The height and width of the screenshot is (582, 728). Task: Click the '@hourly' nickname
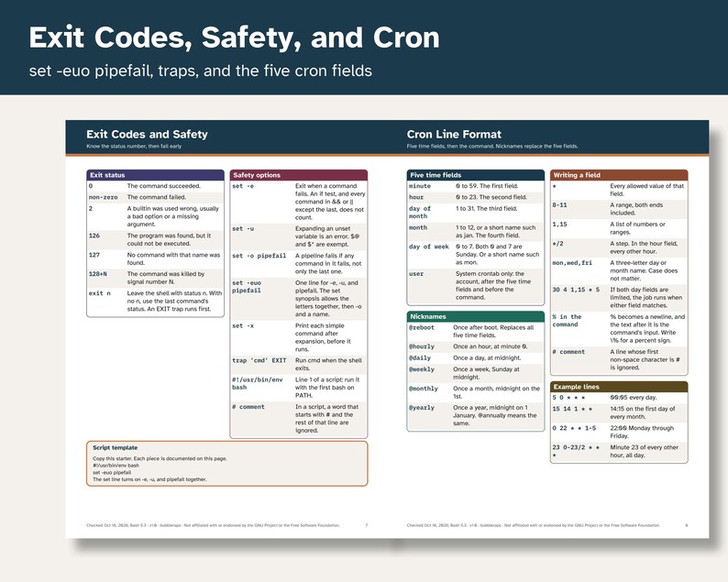(422, 346)
